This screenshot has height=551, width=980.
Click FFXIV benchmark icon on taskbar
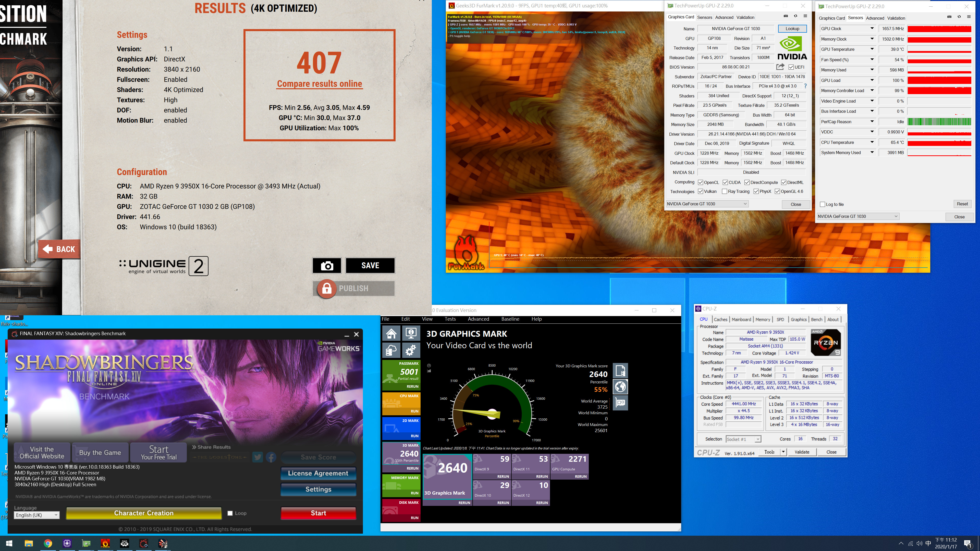(143, 543)
